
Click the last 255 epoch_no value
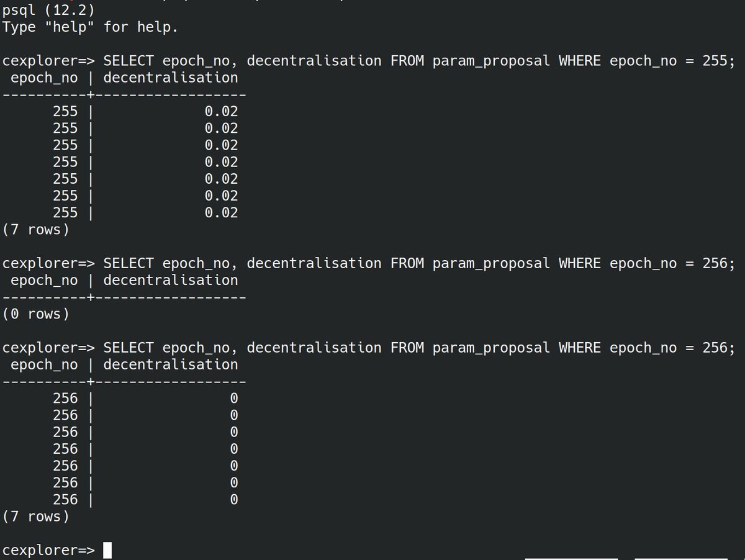click(65, 213)
